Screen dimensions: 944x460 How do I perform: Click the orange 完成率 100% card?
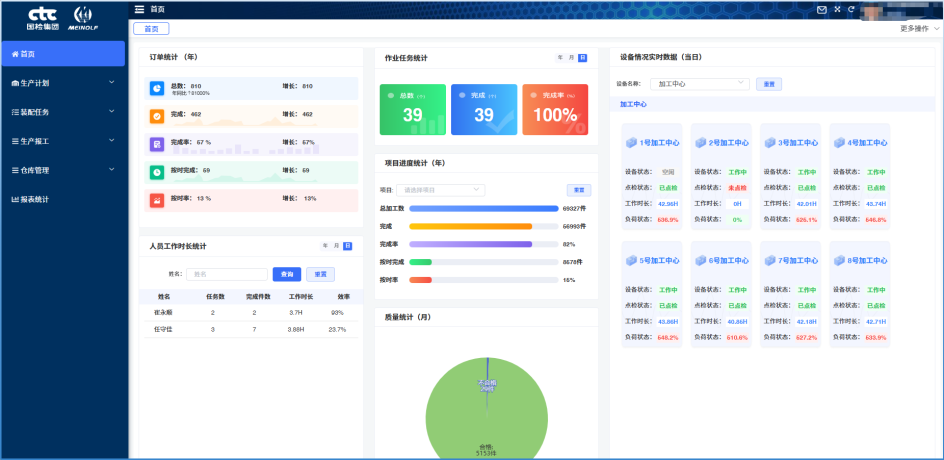pyautogui.click(x=555, y=110)
